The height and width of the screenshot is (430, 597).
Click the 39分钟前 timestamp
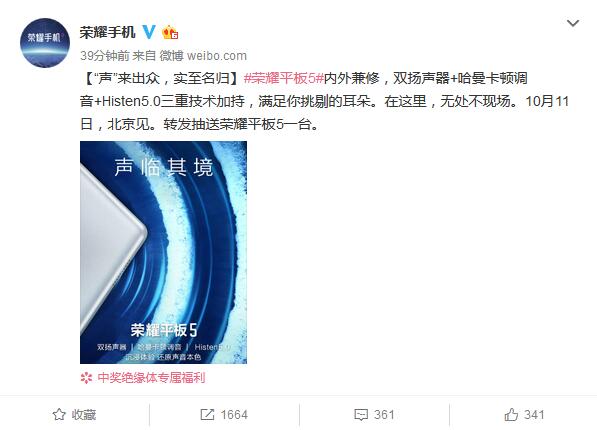[x=105, y=56]
